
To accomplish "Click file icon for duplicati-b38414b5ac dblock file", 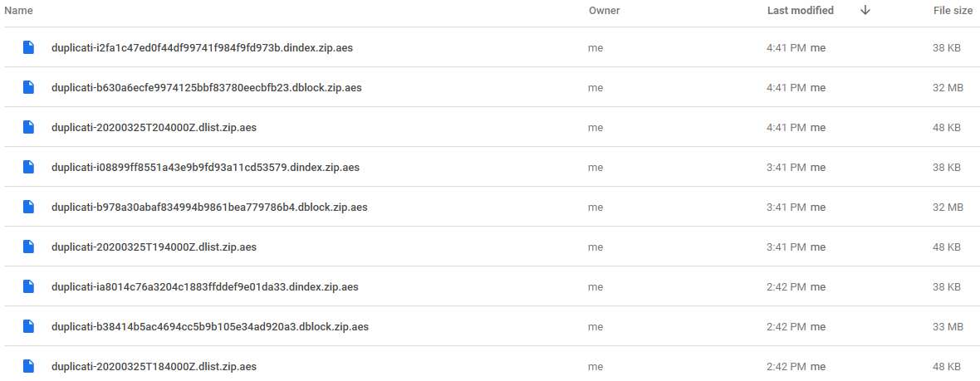I will [28, 327].
